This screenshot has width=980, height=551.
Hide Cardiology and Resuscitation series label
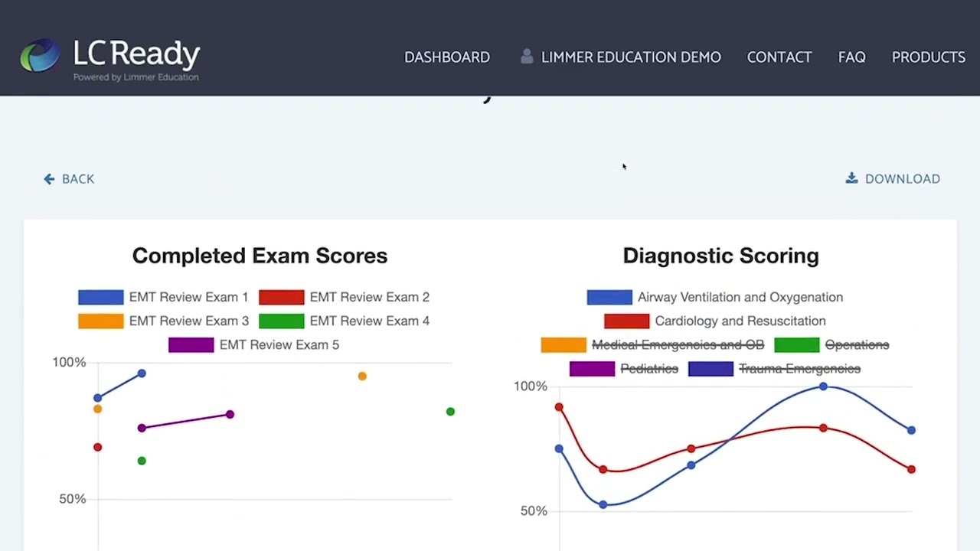(x=740, y=321)
